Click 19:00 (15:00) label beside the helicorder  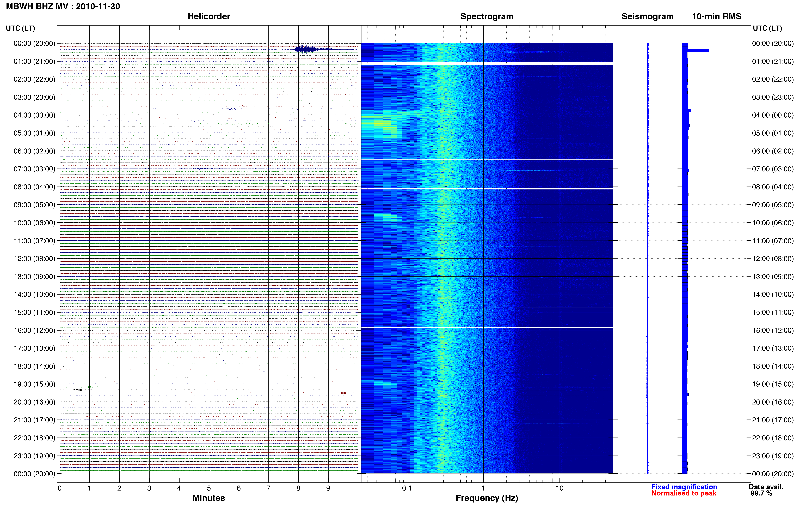[34, 384]
